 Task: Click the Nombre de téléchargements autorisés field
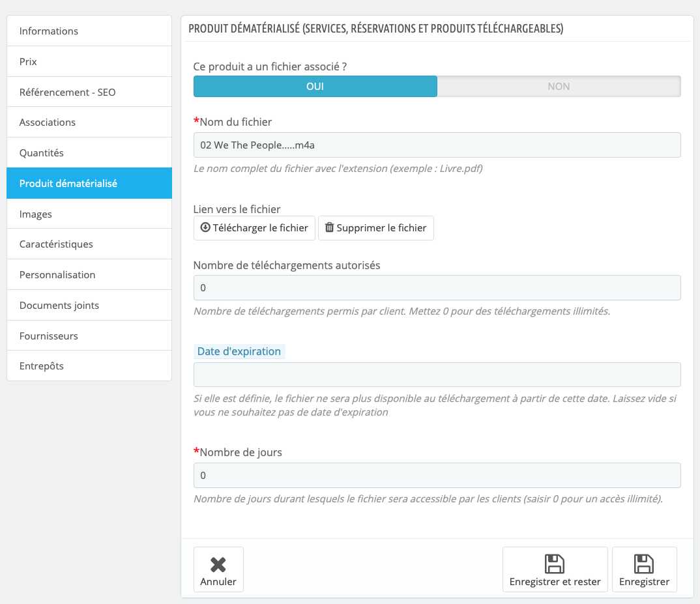(x=437, y=288)
